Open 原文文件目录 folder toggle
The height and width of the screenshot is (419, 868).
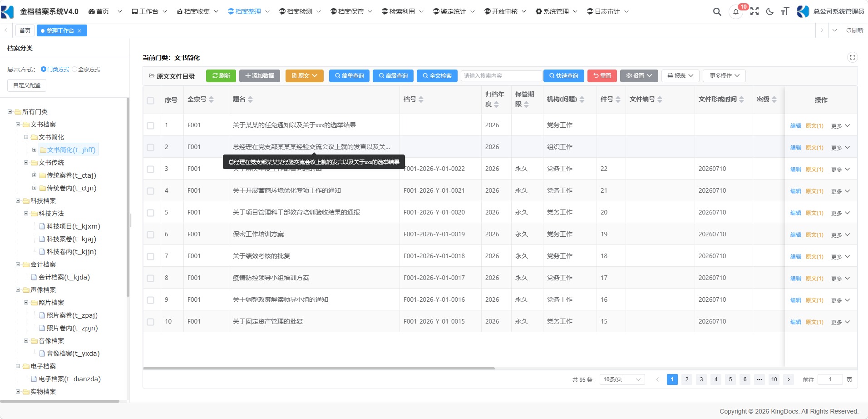coord(152,76)
